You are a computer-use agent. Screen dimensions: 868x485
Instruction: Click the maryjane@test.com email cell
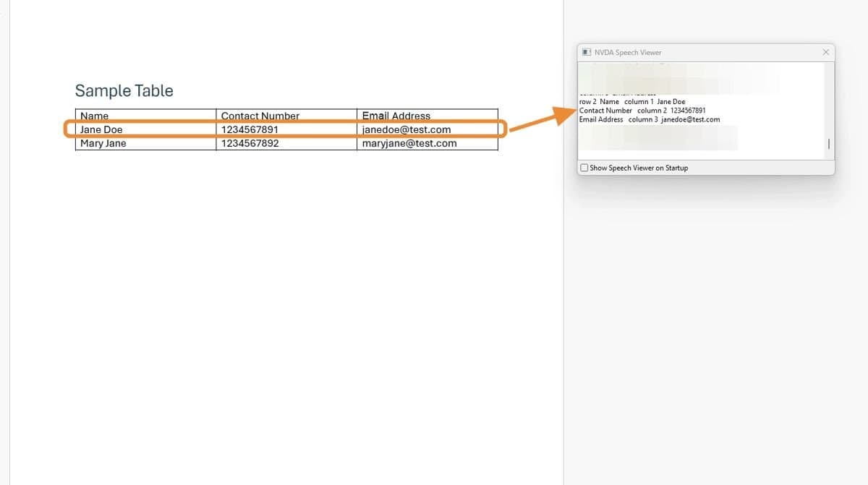point(409,143)
